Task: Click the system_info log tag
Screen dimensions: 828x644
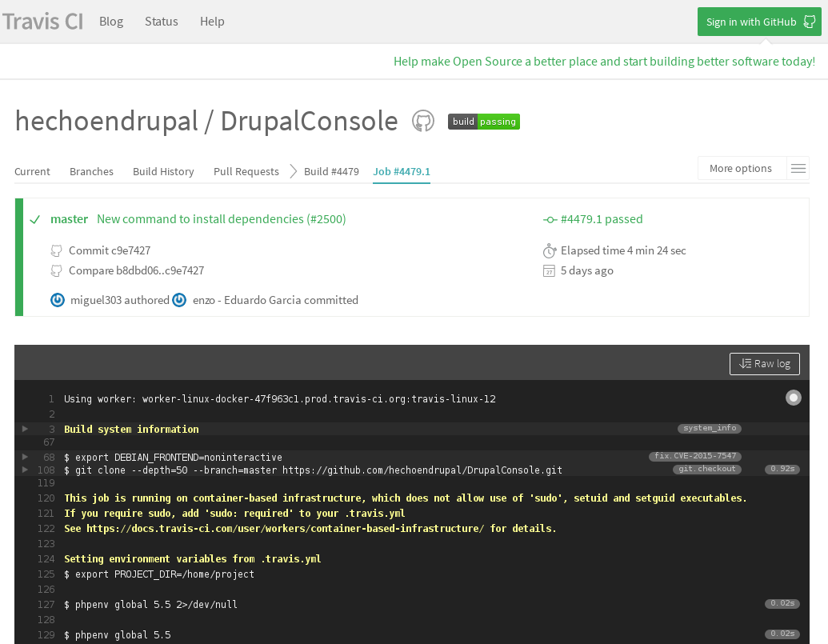Action: [709, 428]
